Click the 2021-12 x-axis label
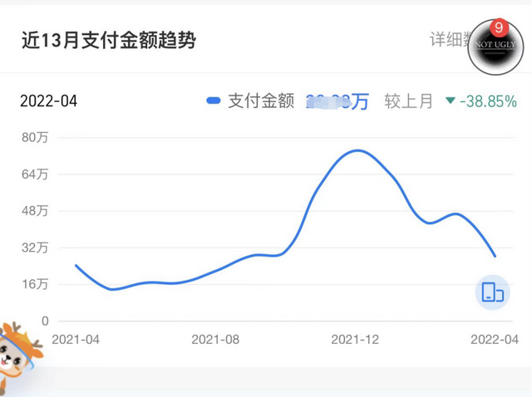Viewport: 532px width, 397px height. tap(355, 340)
